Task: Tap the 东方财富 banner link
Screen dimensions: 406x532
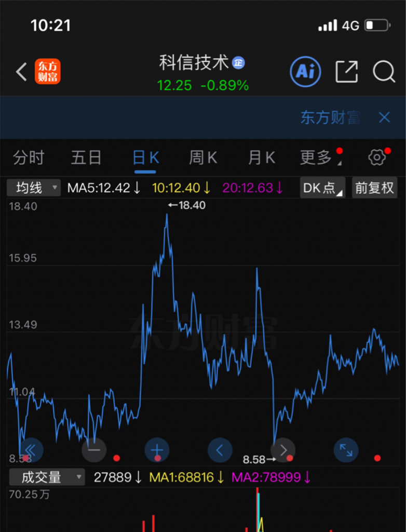Action: [x=330, y=118]
